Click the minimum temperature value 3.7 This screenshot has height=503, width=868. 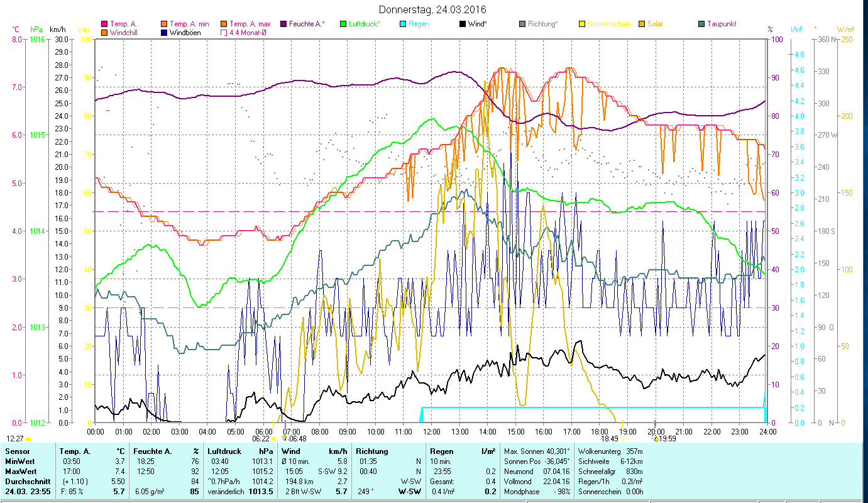click(x=120, y=460)
